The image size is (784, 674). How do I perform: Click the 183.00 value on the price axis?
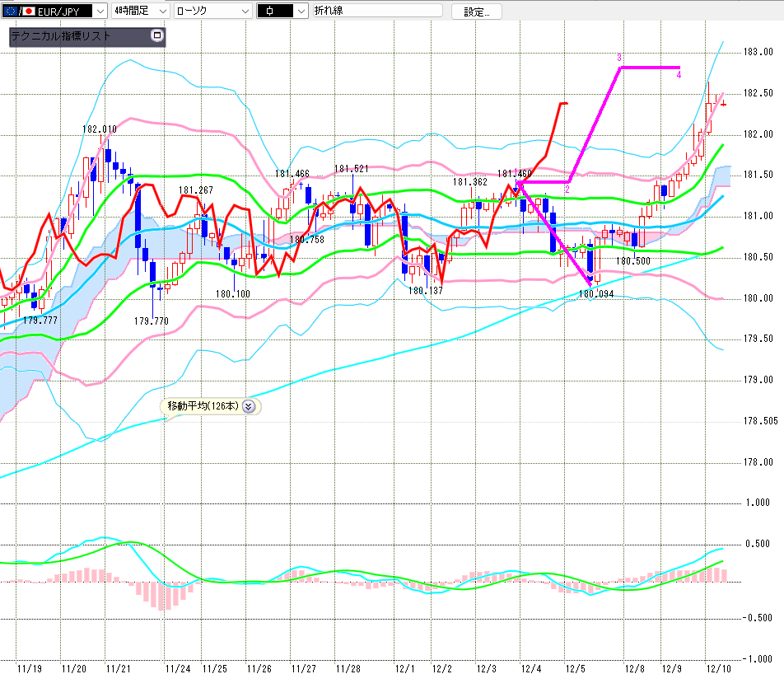pos(754,52)
